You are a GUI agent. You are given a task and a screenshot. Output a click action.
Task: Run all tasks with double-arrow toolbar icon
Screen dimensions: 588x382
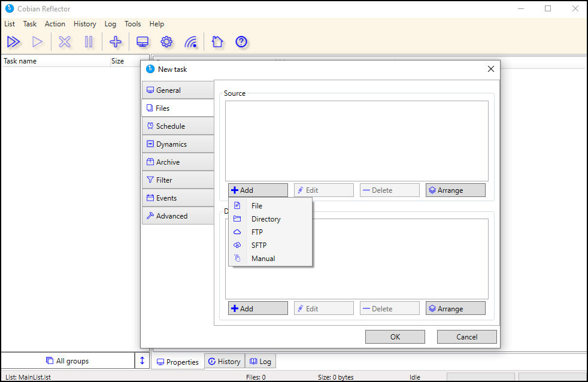pos(14,41)
